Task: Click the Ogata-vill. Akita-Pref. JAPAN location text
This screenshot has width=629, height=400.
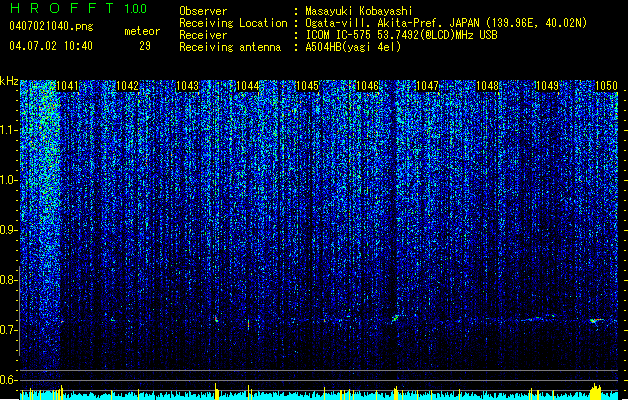Action: tap(446, 23)
